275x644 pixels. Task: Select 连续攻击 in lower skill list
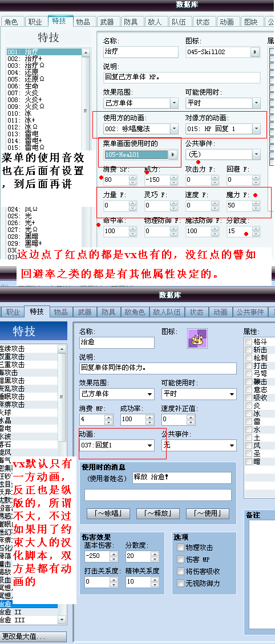tap(29, 348)
